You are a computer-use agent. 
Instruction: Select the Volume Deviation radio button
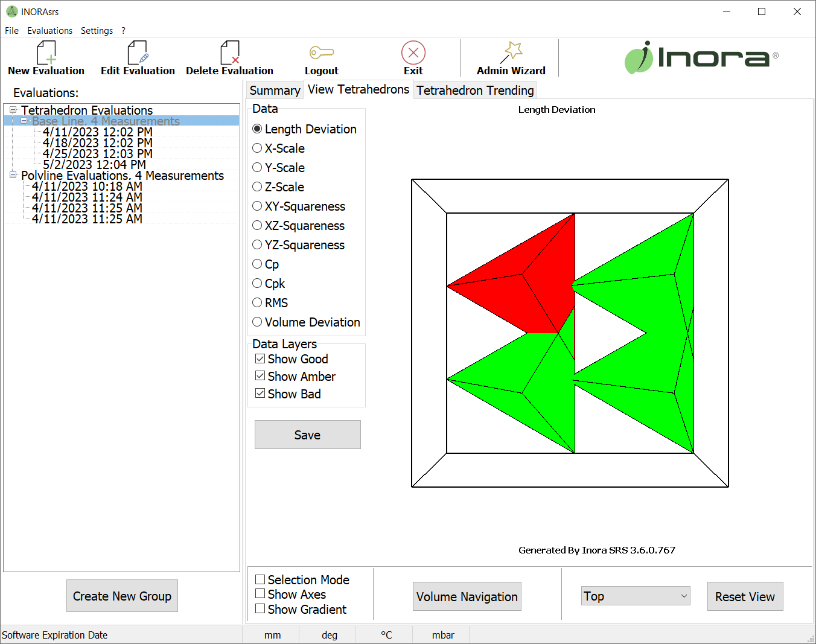(258, 322)
